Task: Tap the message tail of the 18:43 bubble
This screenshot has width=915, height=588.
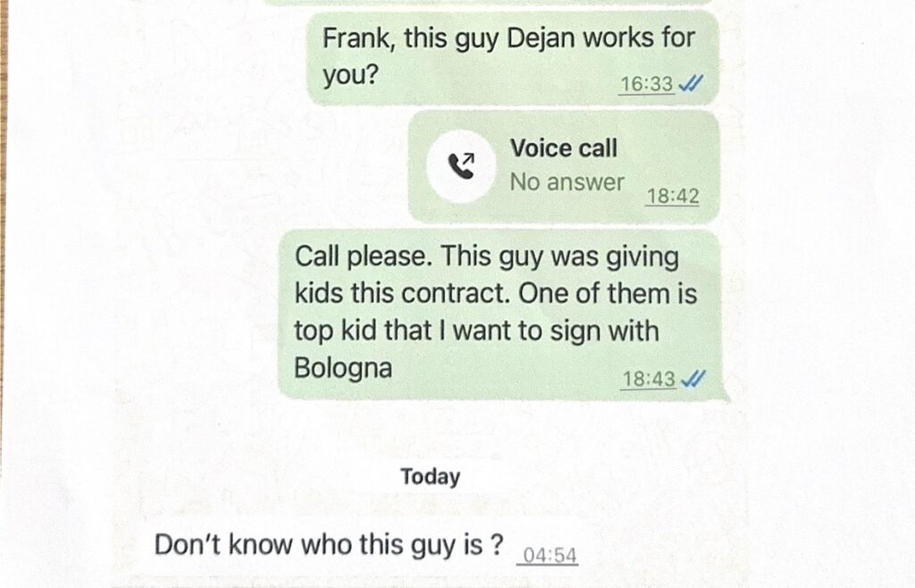Action: (x=722, y=396)
